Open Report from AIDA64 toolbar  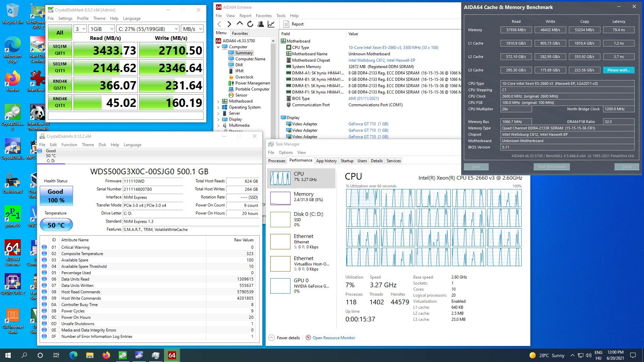(293, 24)
